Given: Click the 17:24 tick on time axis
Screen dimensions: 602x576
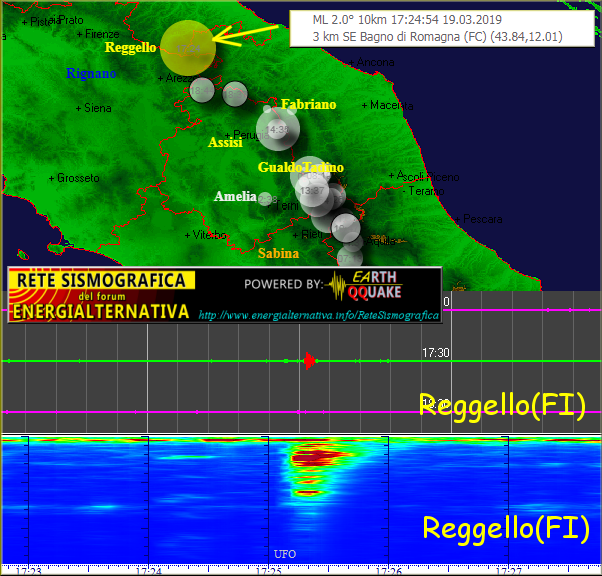Looking at the screenshot, I should point(149,571).
